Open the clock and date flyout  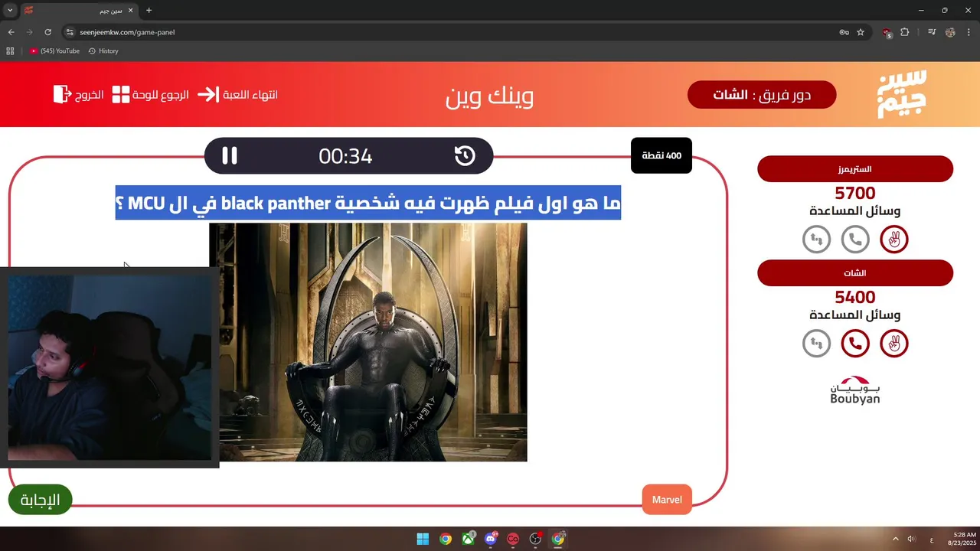(962, 539)
